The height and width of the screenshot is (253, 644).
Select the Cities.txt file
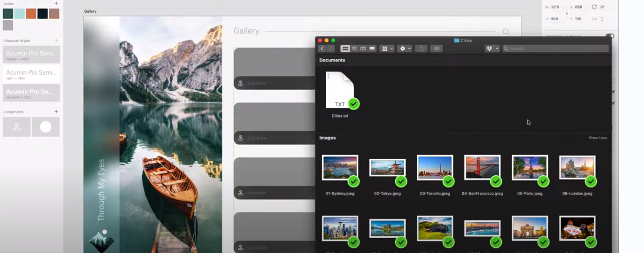point(340,95)
